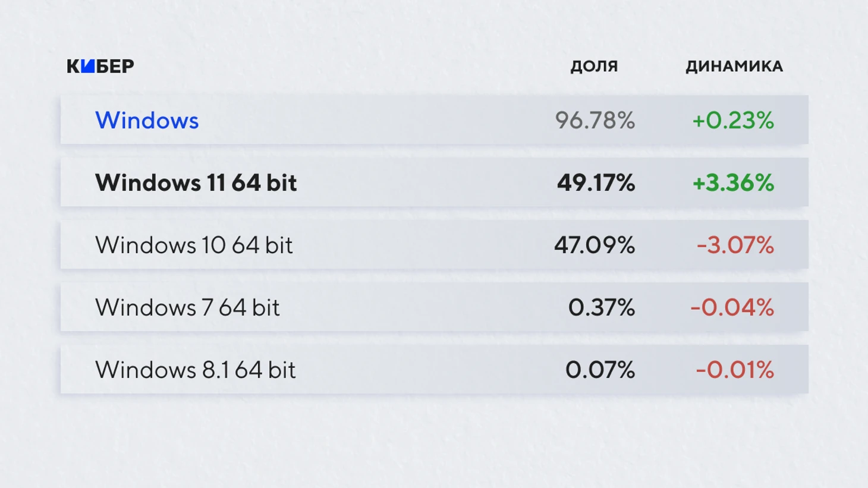Select the Windows 10 64 bit row label
The width and height of the screenshot is (868, 488).
(194, 245)
